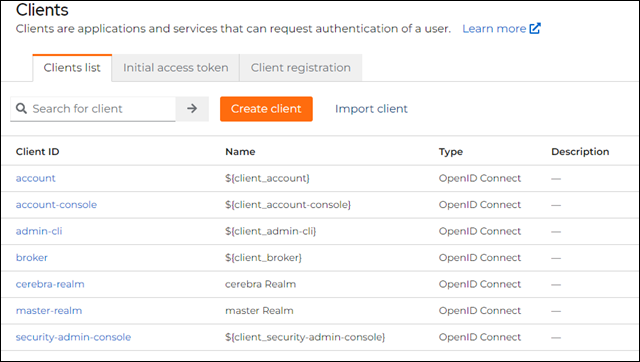Click the search magnifier icon
Screen dimensions: 640x362
pyautogui.click(x=21, y=109)
